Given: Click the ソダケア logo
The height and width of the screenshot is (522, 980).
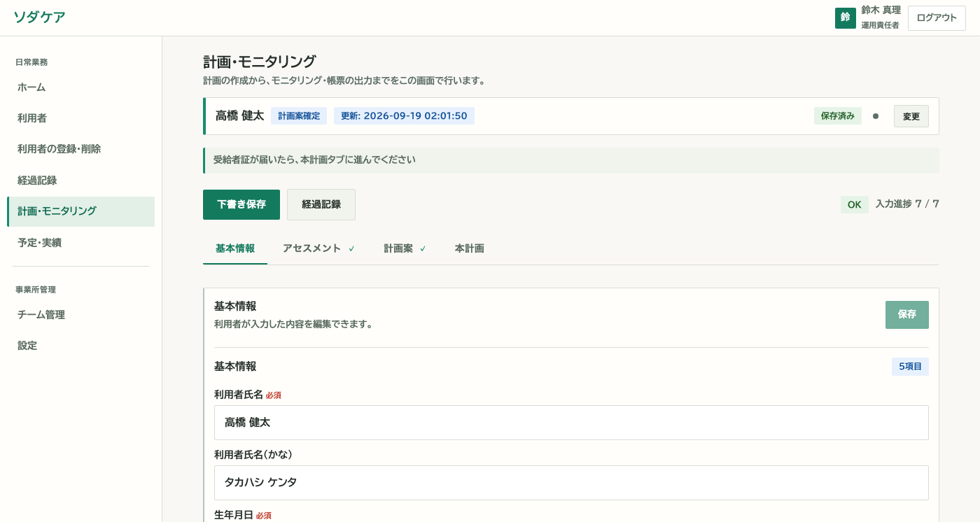Looking at the screenshot, I should [x=39, y=17].
